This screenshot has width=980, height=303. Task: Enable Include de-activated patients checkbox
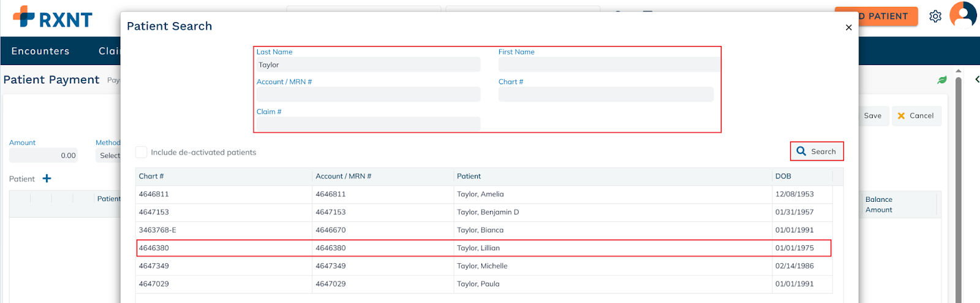click(x=141, y=152)
